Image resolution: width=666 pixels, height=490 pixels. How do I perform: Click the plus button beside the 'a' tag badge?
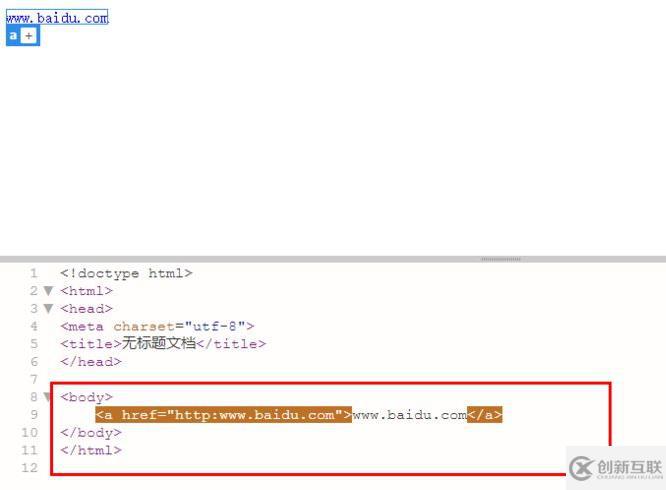coord(28,36)
